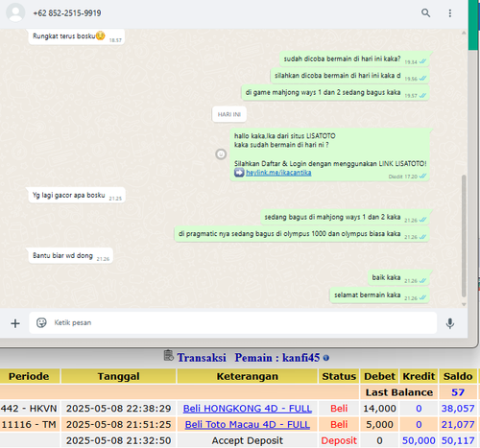Click the date 2025-05-08 21:51:25
Image resolution: width=480 pixels, height=448 pixels.
(118, 424)
